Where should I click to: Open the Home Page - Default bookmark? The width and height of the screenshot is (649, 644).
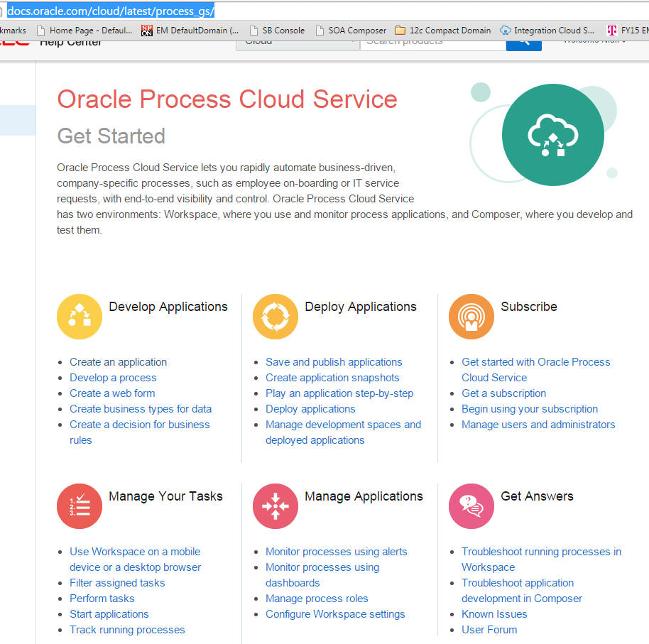click(x=84, y=31)
